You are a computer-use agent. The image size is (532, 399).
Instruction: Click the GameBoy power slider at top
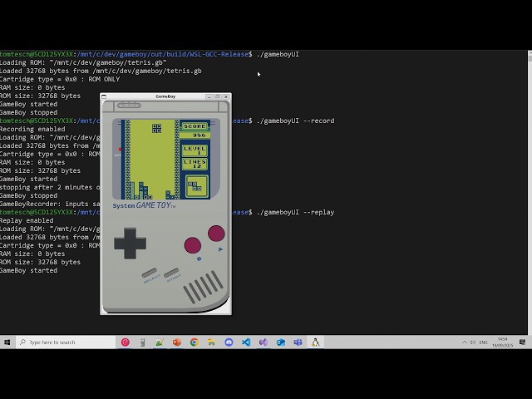pyautogui.click(x=129, y=106)
